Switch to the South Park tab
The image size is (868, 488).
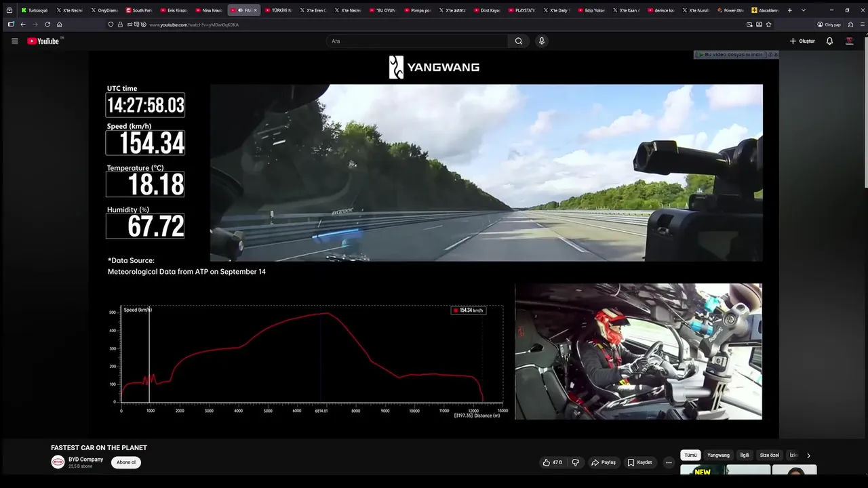(x=138, y=10)
